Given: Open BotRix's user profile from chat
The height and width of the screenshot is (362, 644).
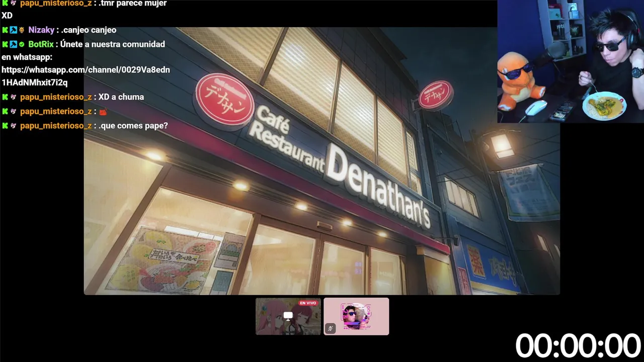Looking at the screenshot, I should [x=41, y=44].
